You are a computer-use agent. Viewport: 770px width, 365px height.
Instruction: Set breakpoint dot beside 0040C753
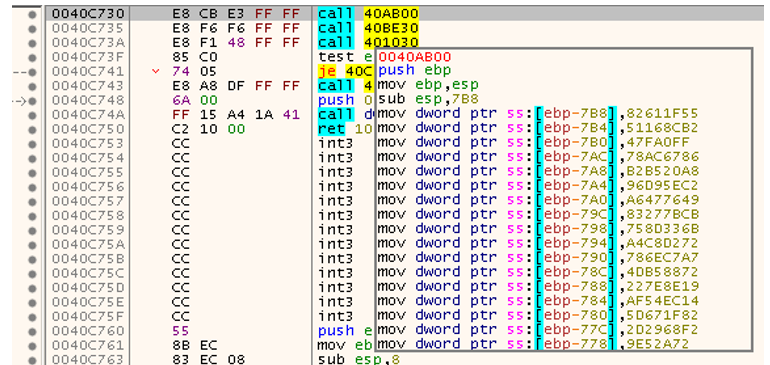coord(32,143)
